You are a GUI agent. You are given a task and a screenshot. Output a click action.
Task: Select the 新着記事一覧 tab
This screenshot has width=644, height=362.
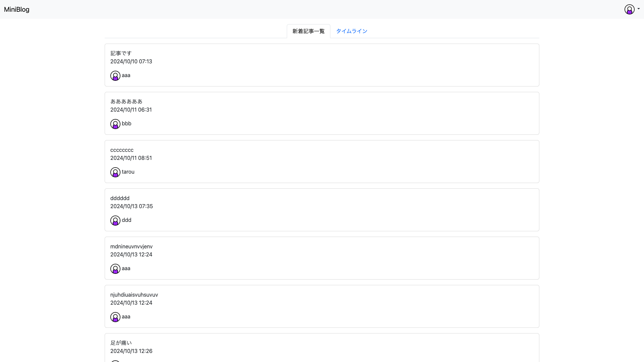coord(308,31)
